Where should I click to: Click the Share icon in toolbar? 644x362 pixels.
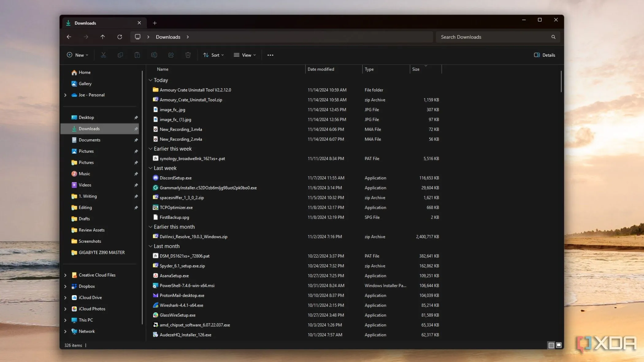[171, 55]
